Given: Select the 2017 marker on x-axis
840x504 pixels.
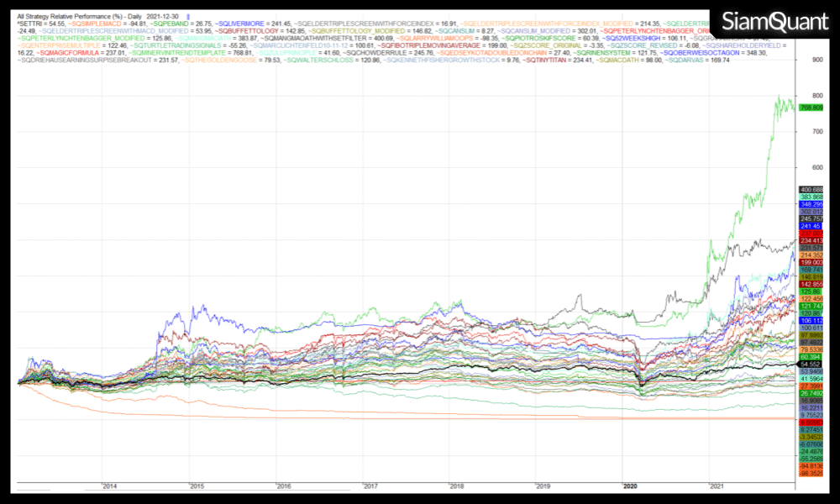Looking at the screenshot, I should click(370, 486).
